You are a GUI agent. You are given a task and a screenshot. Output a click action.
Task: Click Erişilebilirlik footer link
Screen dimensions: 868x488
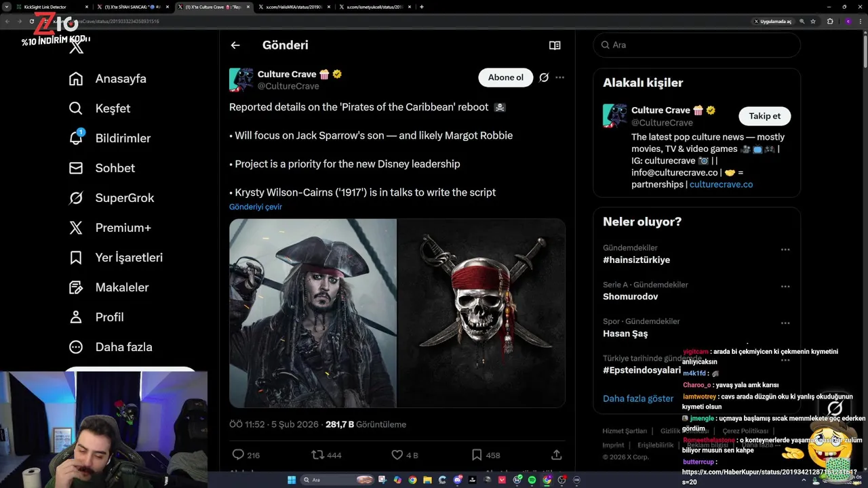pos(656,445)
